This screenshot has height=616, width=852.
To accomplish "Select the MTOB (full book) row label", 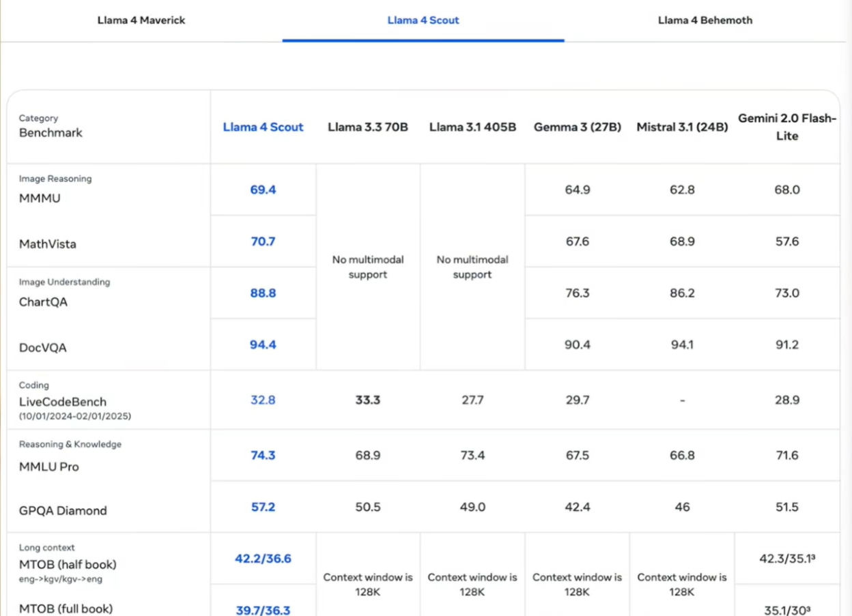I will coord(66,608).
